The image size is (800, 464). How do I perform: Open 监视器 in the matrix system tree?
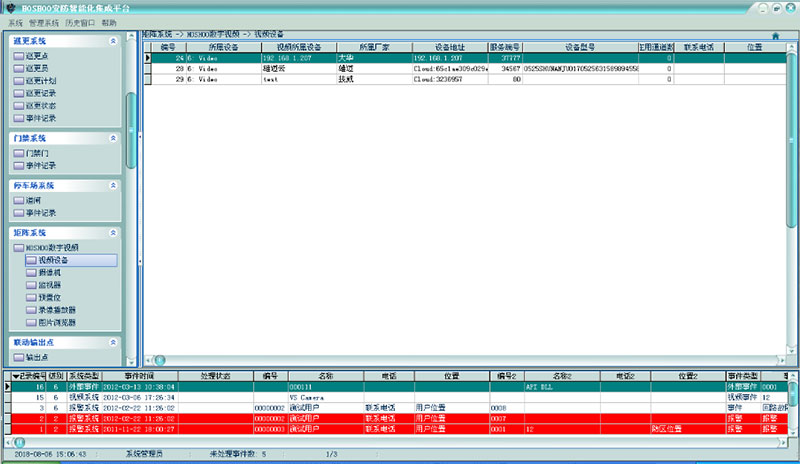point(50,284)
